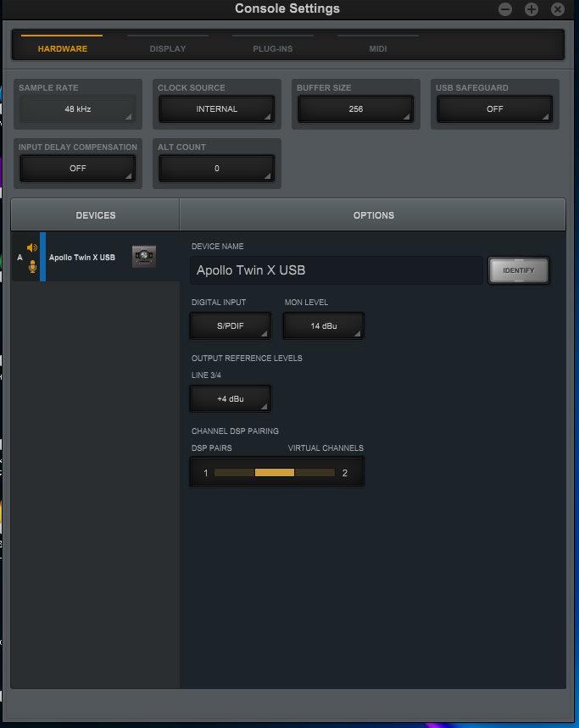Click the speaker monitor icon for device A

pos(32,247)
